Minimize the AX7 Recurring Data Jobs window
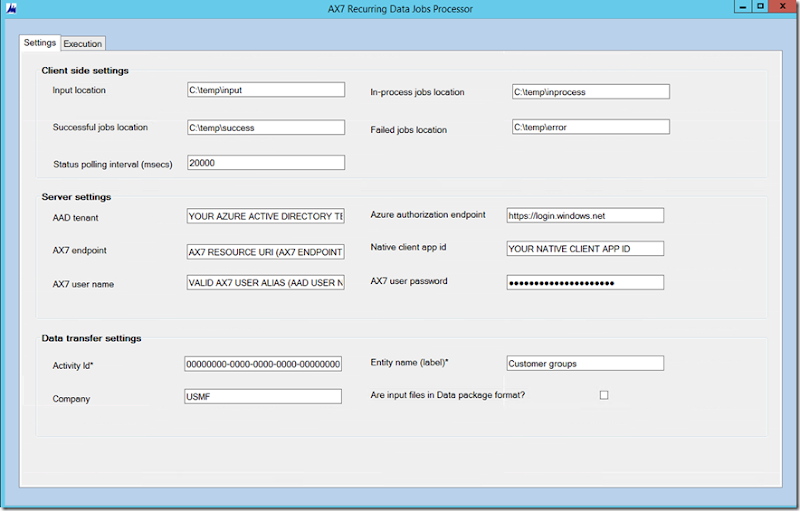 pos(742,6)
